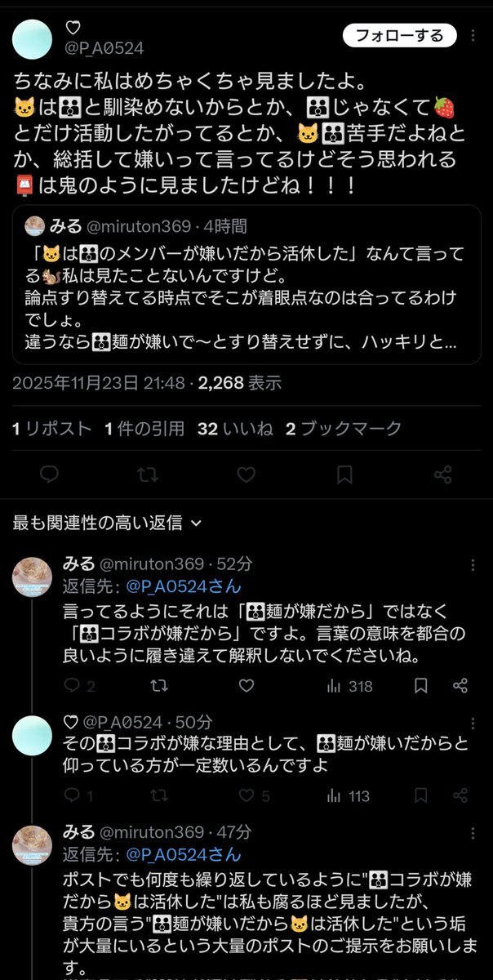This screenshot has width=493, height=980.
Task: Bookmark the main tweet
Action: (x=344, y=474)
